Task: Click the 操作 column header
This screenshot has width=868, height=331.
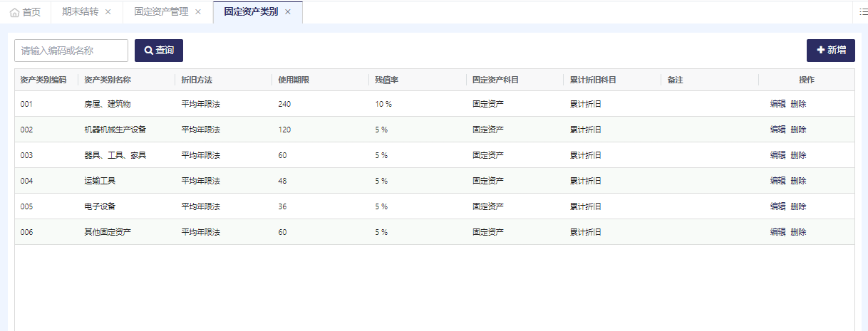Action: [806, 80]
